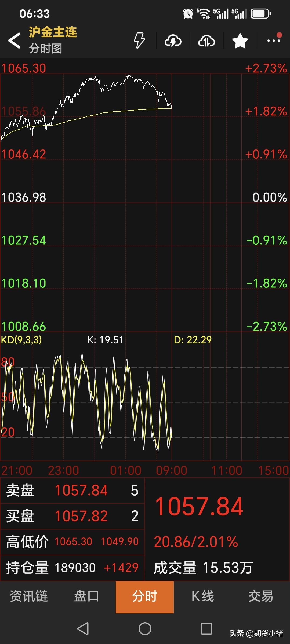Tap the +2.73% top axis label
Viewport: 290px width, 644px height.
pos(266,68)
